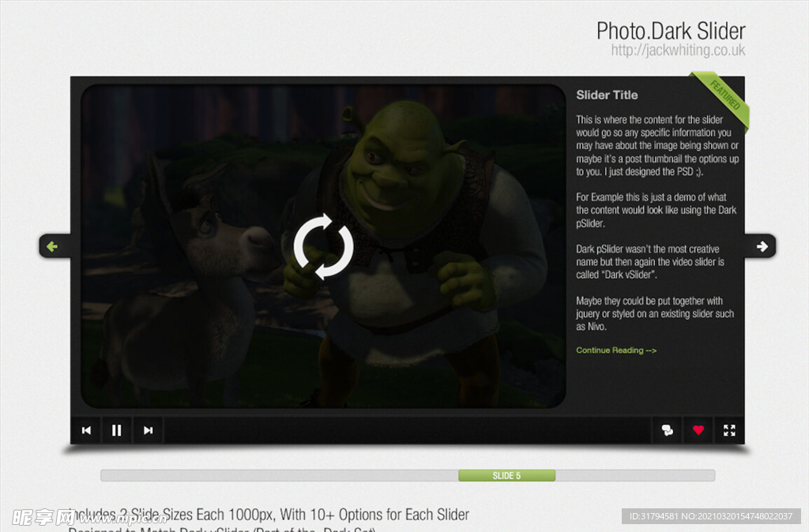
Task: Click the Shrek and Donkey slide image
Action: tap(323, 246)
